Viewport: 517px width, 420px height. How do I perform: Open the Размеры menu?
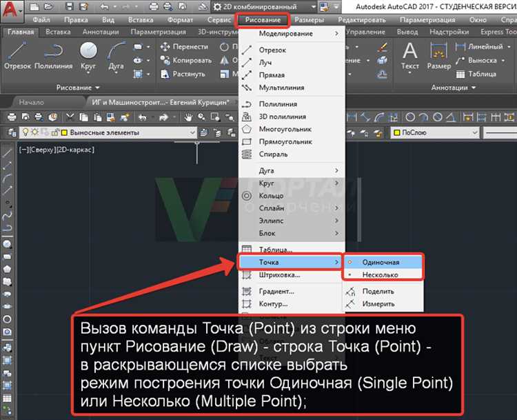click(x=310, y=20)
